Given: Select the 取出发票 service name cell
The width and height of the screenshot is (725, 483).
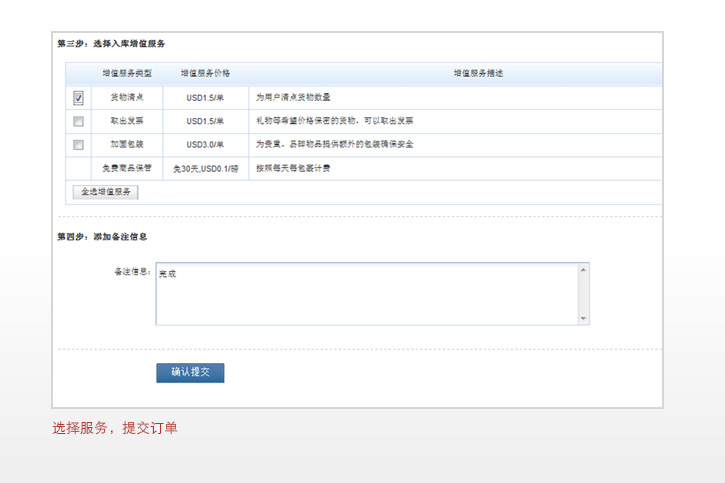Looking at the screenshot, I should pyautogui.click(x=126, y=121).
